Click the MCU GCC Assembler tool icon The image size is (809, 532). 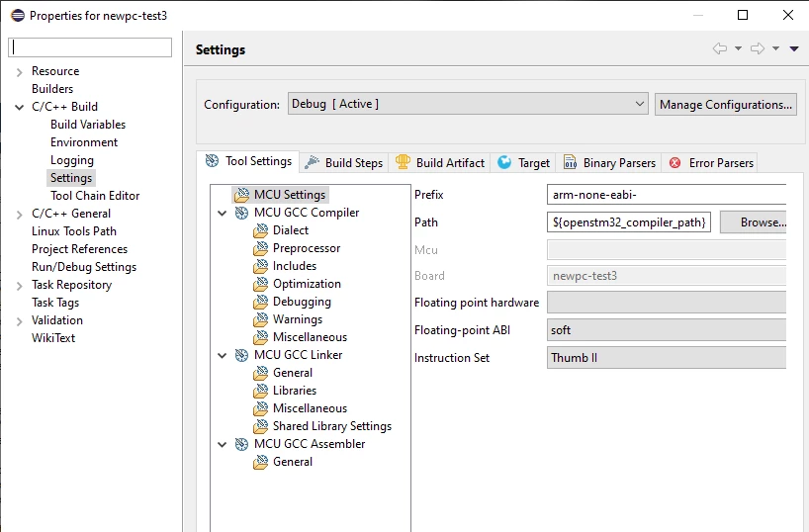pyautogui.click(x=241, y=444)
